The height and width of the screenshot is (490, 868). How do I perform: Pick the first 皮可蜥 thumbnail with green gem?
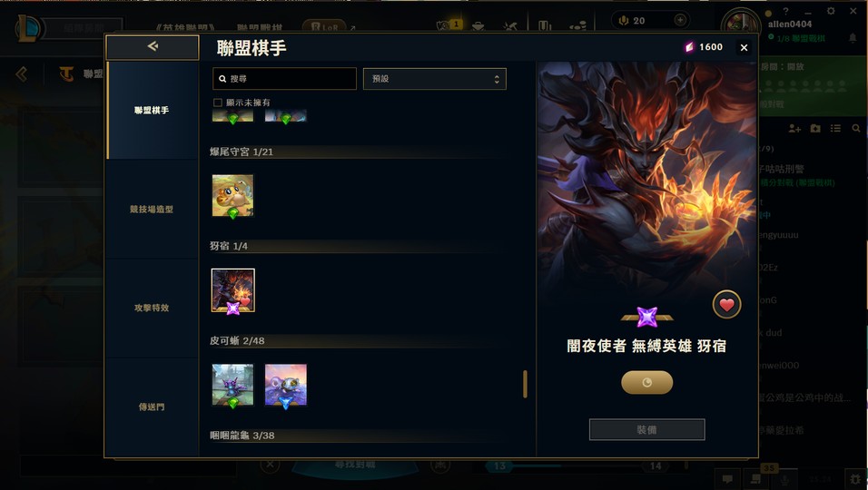233,385
